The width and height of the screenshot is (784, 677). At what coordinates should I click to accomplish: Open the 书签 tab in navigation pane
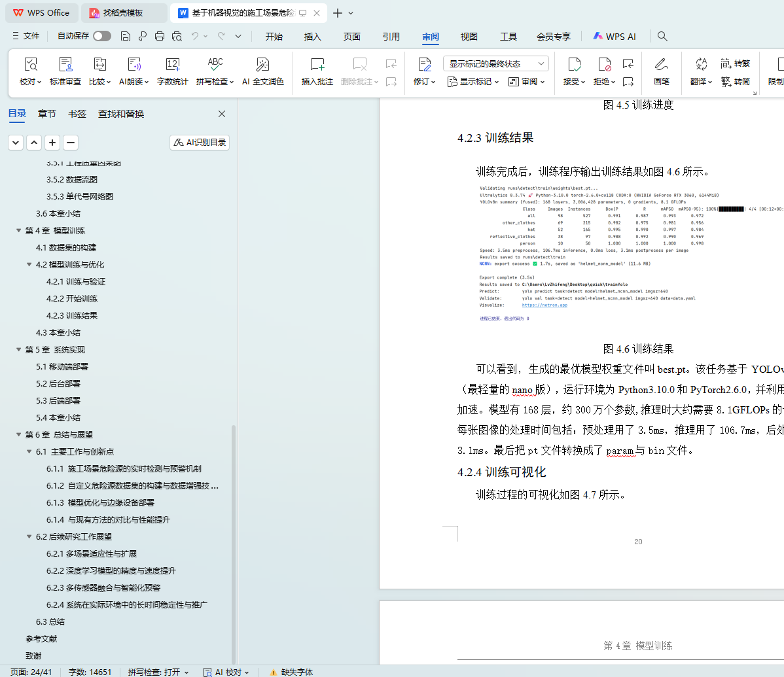[77, 114]
